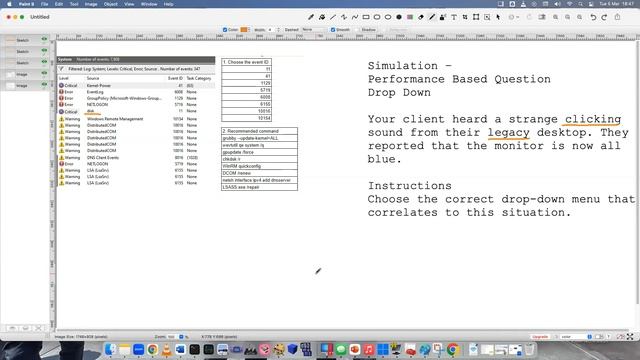The height and width of the screenshot is (360, 640).
Task: Open the Object menu
Action: pyautogui.click(x=111, y=4)
